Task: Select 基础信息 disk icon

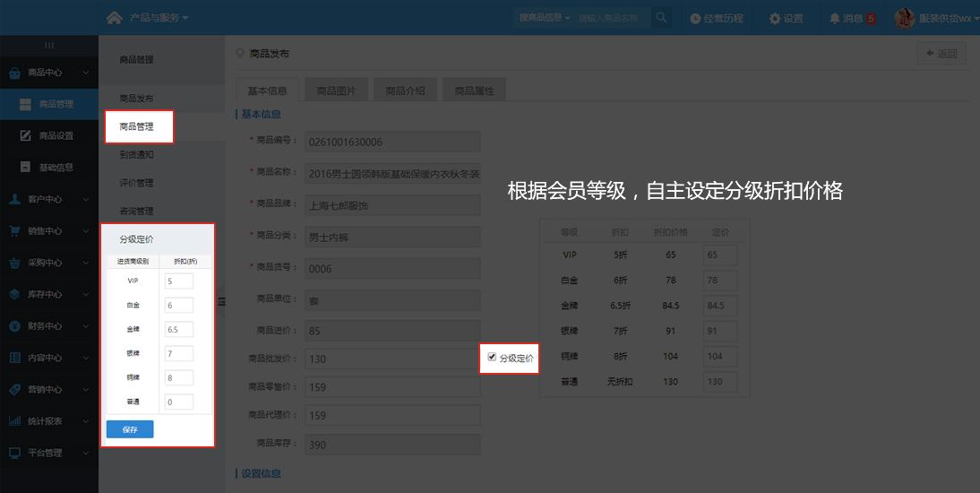Action: click(x=26, y=167)
